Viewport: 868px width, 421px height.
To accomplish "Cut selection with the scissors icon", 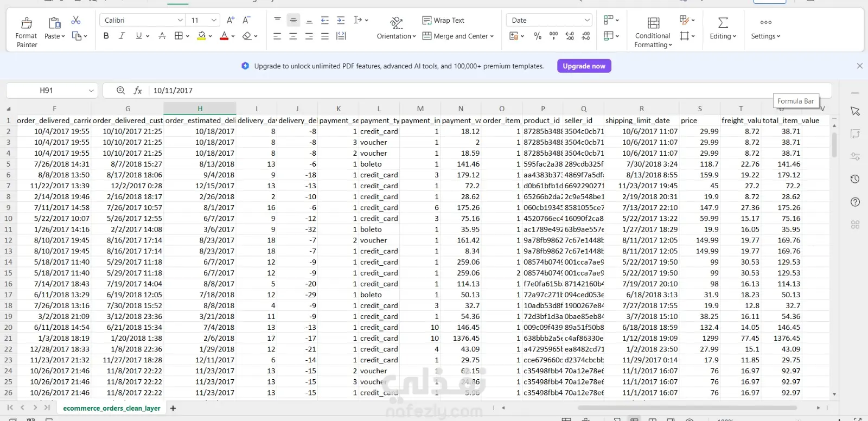I will tap(76, 20).
